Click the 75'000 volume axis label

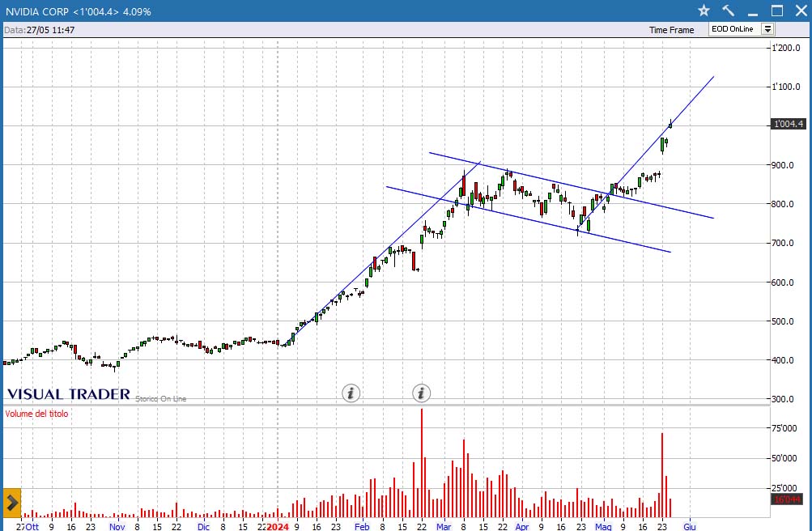(x=784, y=428)
